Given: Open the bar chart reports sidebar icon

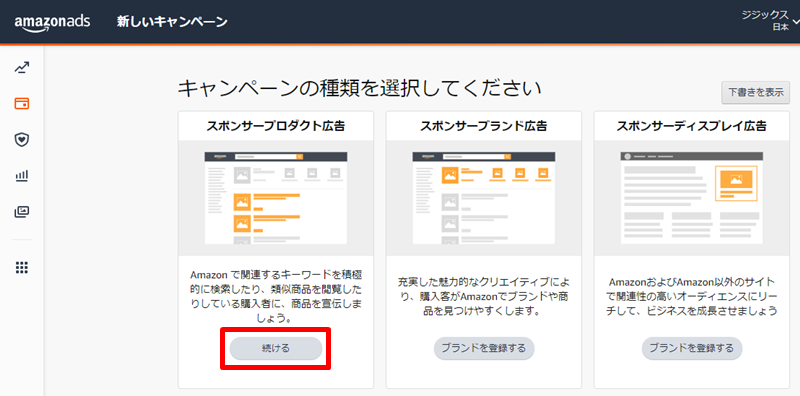Looking at the screenshot, I should (21, 176).
